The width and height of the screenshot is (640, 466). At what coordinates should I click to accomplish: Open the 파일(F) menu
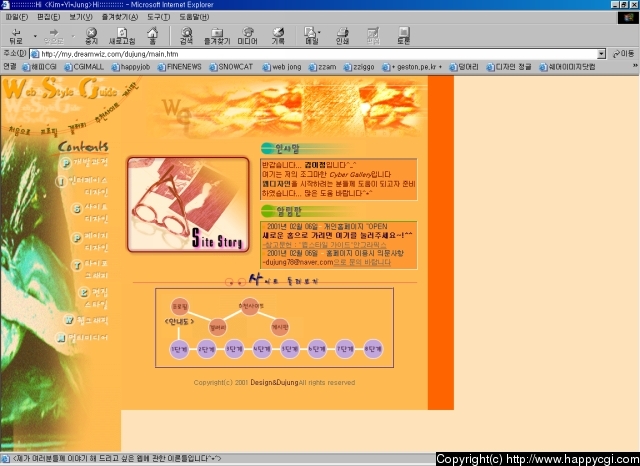[17, 17]
